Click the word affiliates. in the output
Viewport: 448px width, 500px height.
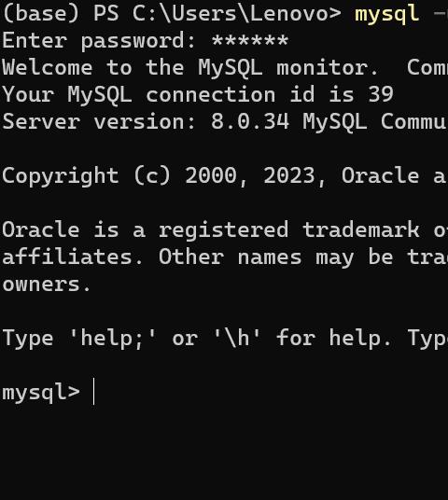point(73,257)
